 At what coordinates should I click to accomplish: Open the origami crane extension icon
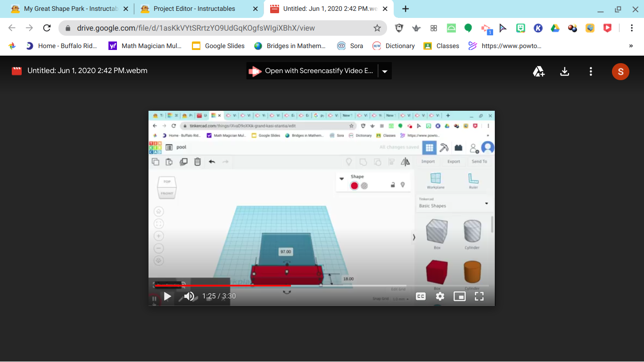point(416,28)
